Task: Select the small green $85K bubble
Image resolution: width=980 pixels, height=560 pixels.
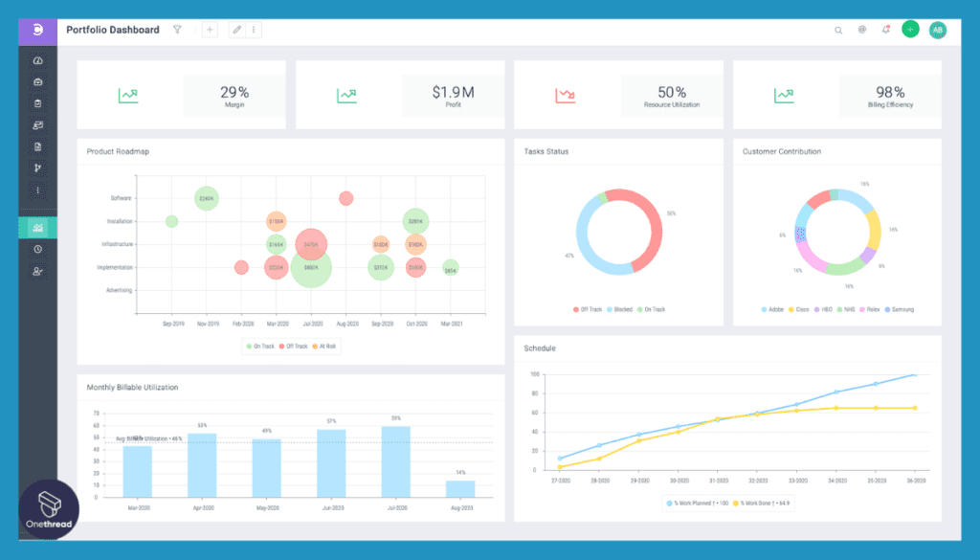Action: 451,269
